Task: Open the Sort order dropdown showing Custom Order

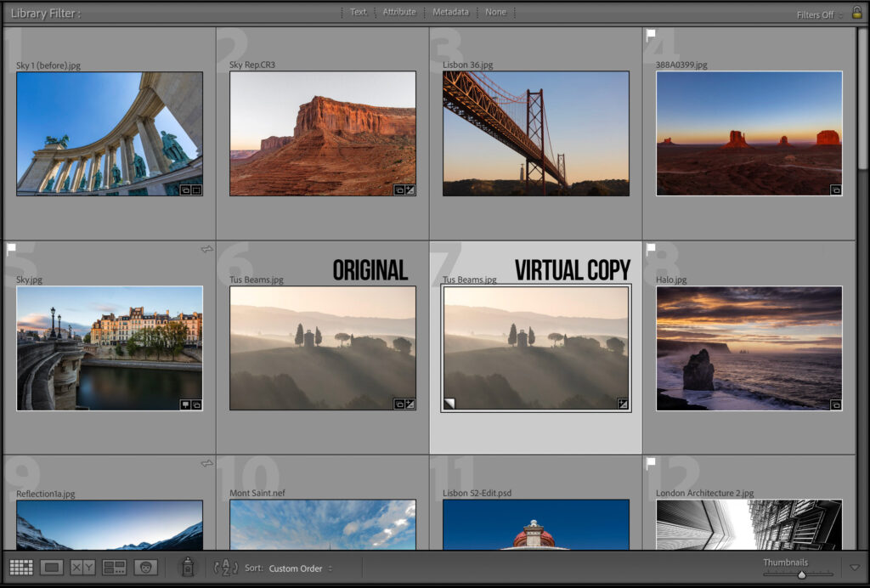Action: pyautogui.click(x=300, y=568)
